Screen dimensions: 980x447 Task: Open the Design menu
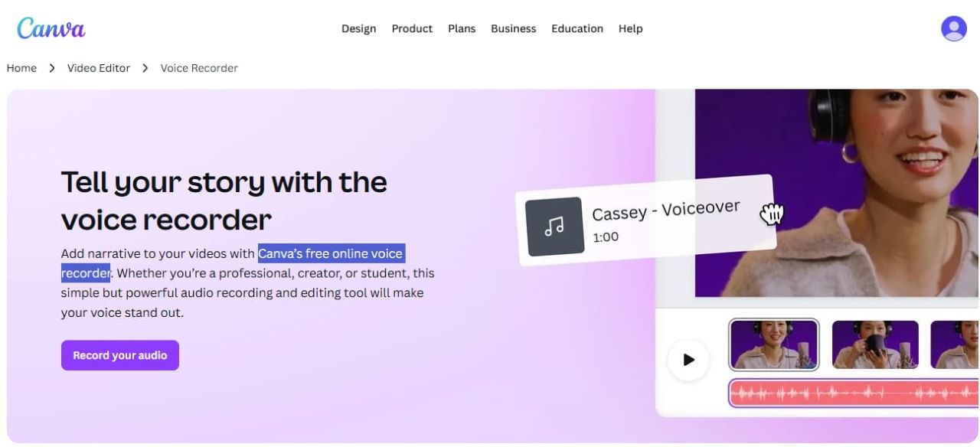click(x=358, y=28)
